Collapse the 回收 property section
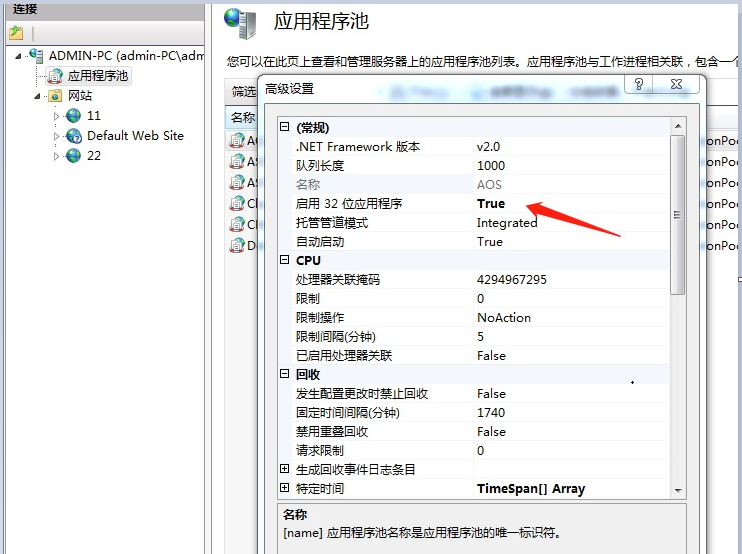Viewport: 742px width, 554px height. pos(284,374)
